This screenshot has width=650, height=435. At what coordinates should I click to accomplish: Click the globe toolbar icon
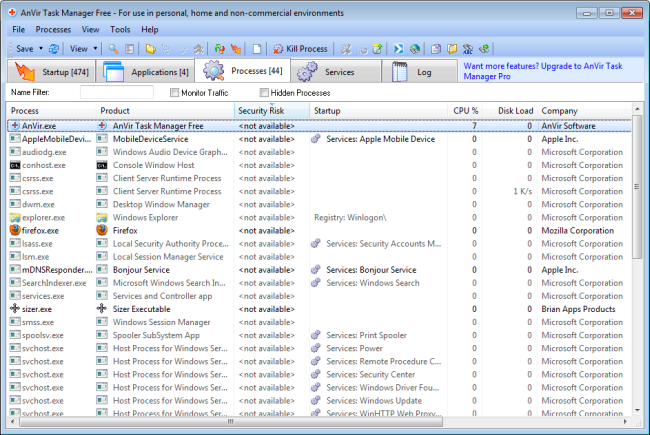pyautogui.click(x=415, y=49)
